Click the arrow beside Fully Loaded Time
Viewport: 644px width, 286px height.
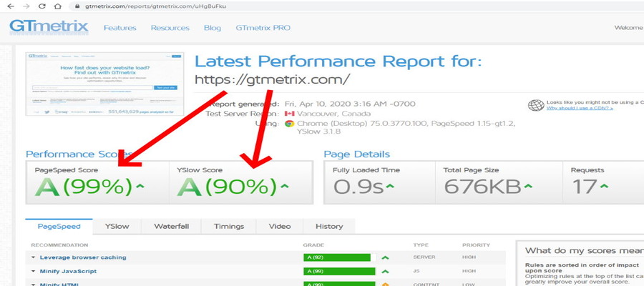pos(390,187)
